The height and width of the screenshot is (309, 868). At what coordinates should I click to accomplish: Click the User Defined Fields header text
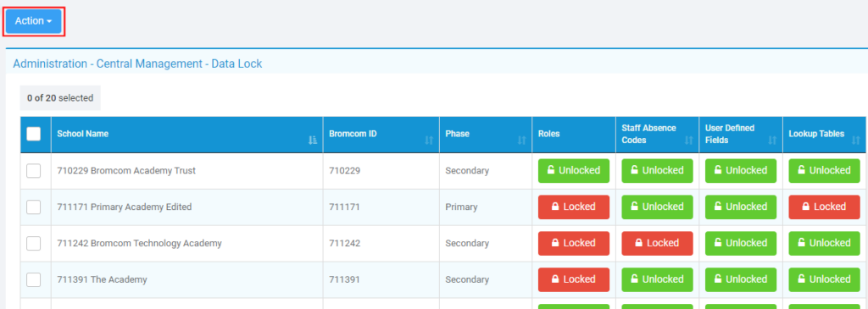tap(730, 135)
